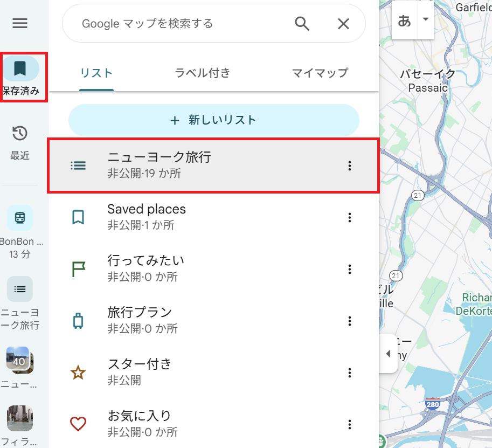Viewport: 492px width, 448px height.
Task: Switch to the マイマップ tab
Action: point(320,72)
